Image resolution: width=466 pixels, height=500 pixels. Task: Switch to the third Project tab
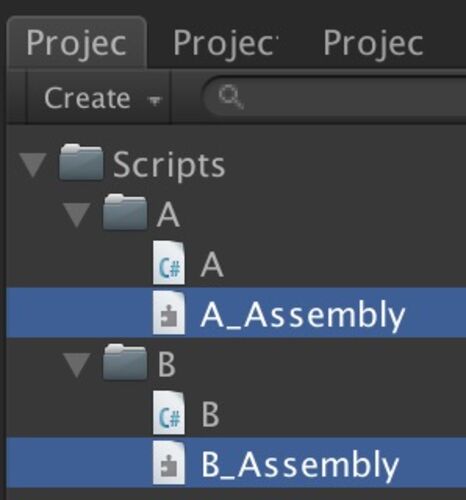[373, 43]
